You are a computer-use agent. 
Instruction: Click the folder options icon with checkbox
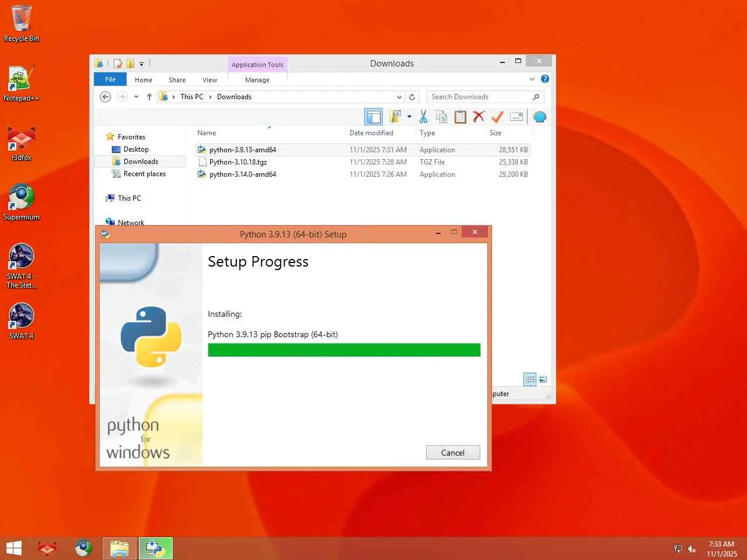tap(395, 117)
